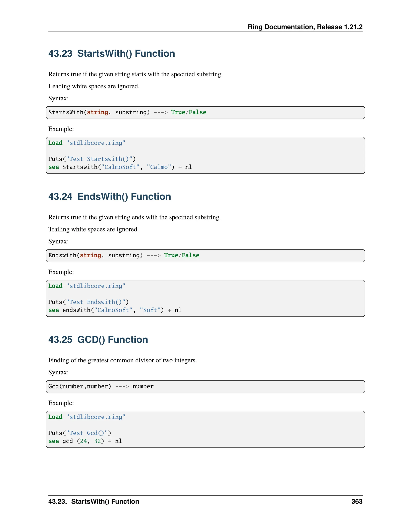Click page number 363 in the footer

pyautogui.click(x=357, y=501)
